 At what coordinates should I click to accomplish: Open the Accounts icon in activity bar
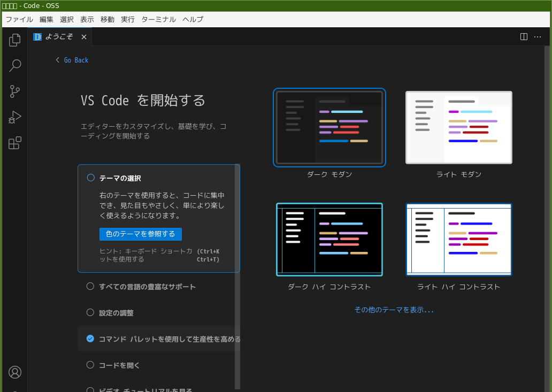(15, 372)
